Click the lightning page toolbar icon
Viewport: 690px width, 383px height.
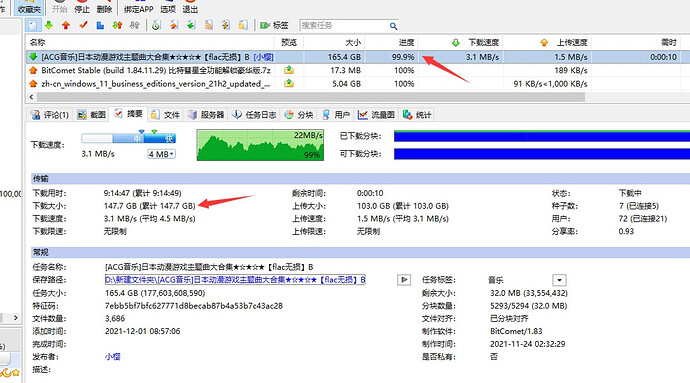tap(226, 26)
